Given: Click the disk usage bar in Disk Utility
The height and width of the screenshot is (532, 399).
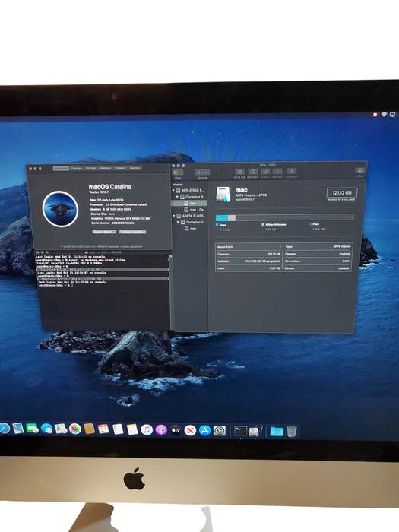Looking at the screenshot, I should [285, 217].
